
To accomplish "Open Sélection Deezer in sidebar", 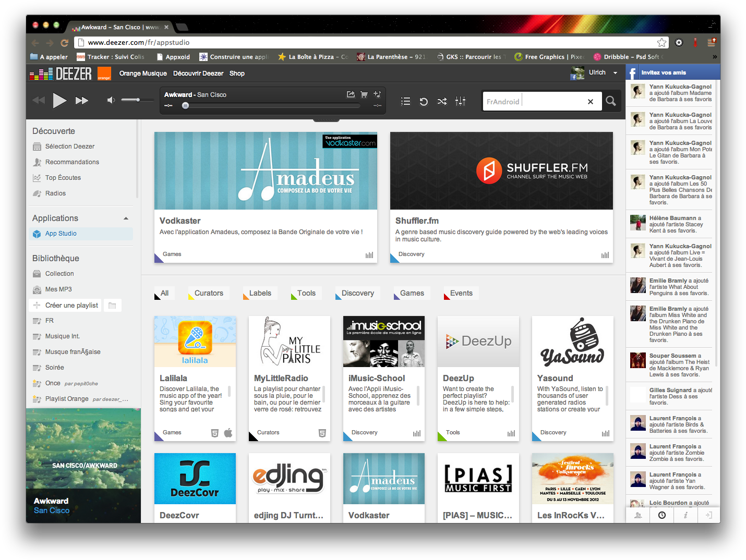I will 70,147.
